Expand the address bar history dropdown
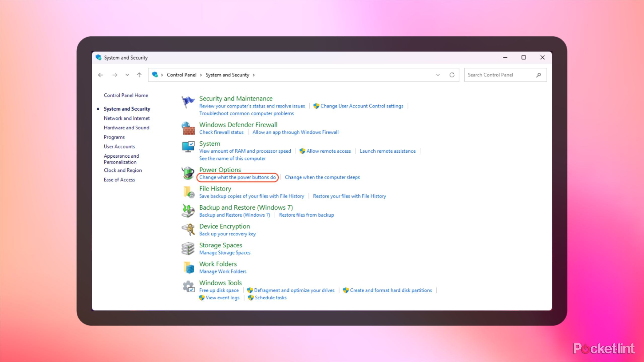The height and width of the screenshot is (362, 644). click(438, 75)
